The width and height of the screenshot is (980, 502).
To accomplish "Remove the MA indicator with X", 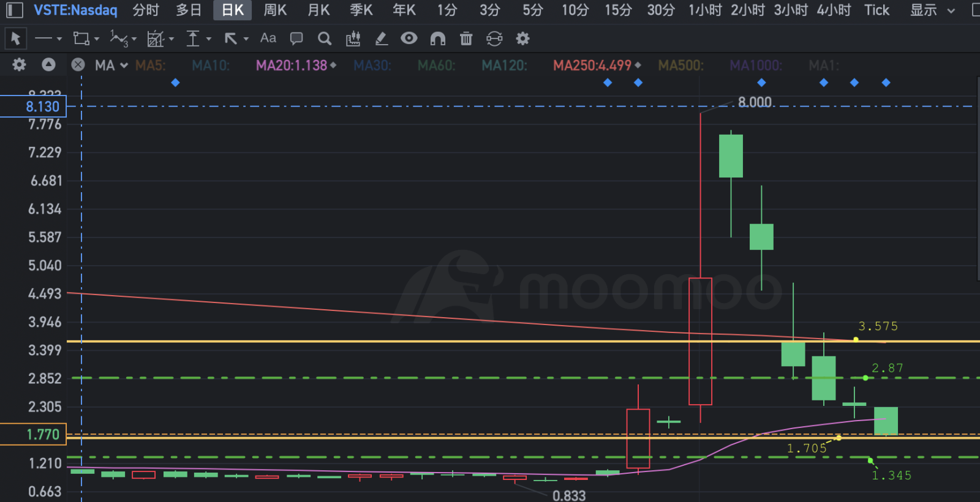I will click(78, 64).
